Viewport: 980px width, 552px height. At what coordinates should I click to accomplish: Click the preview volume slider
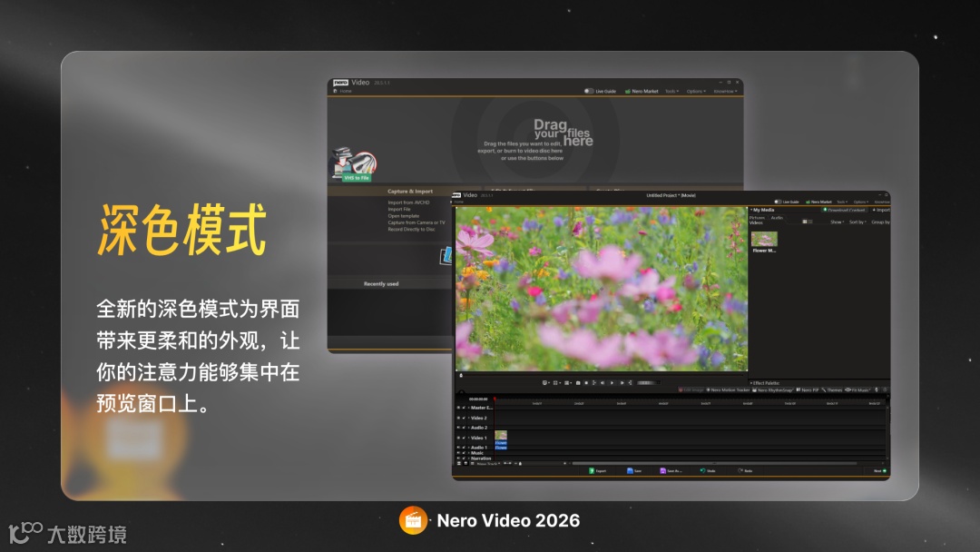[x=648, y=382]
